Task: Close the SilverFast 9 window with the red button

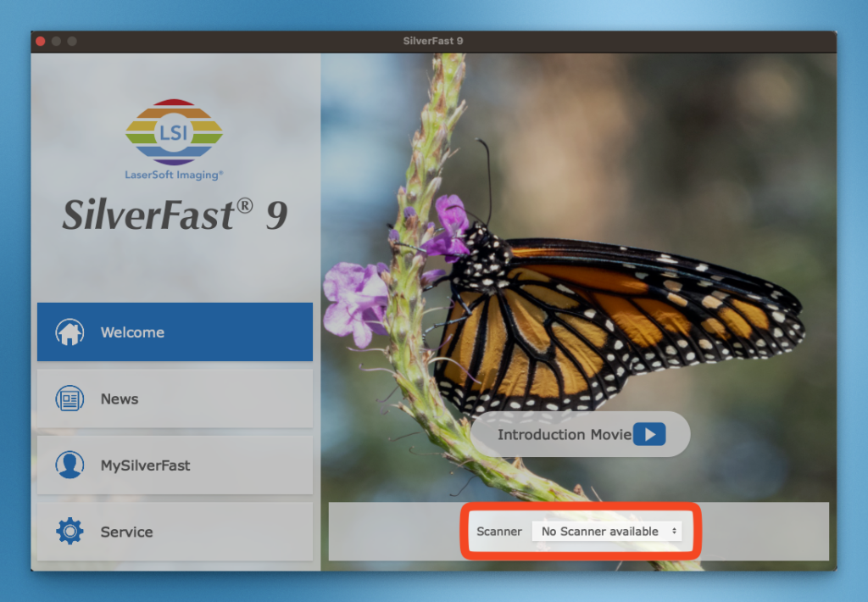Action: click(41, 41)
